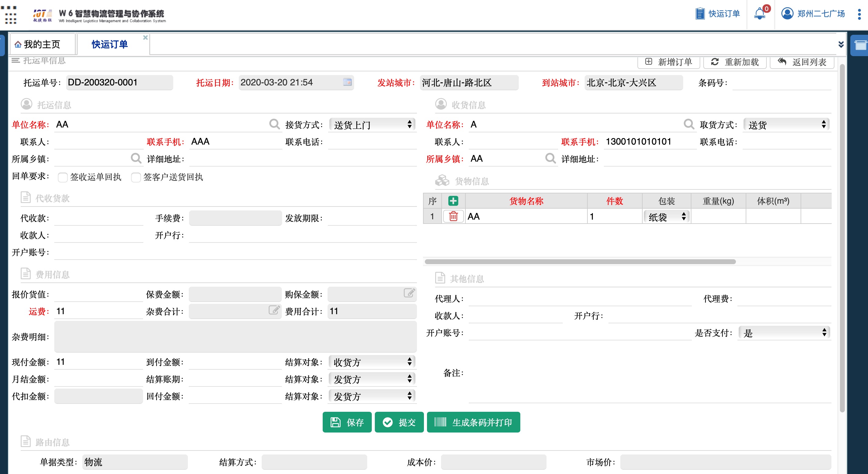The width and height of the screenshot is (868, 474).
Task: Enable 签客户送货回执 checkbox
Action: coord(136,177)
